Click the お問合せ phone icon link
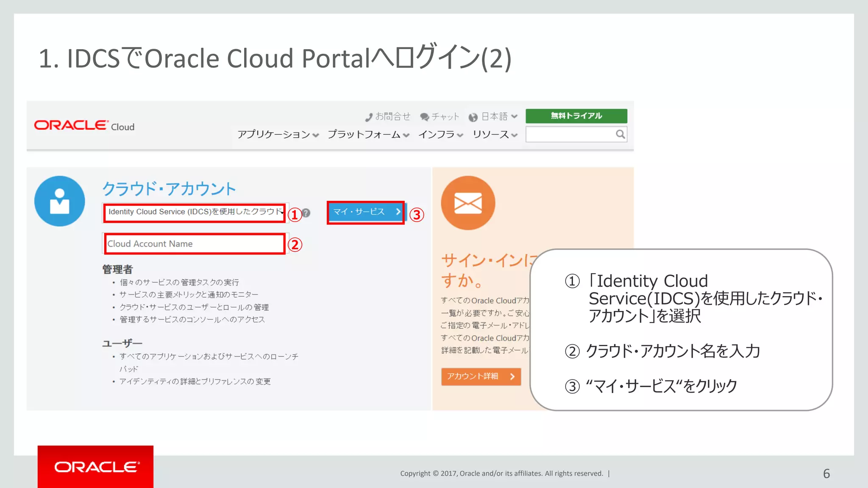Viewport: 868px width, 488px height. tap(388, 116)
